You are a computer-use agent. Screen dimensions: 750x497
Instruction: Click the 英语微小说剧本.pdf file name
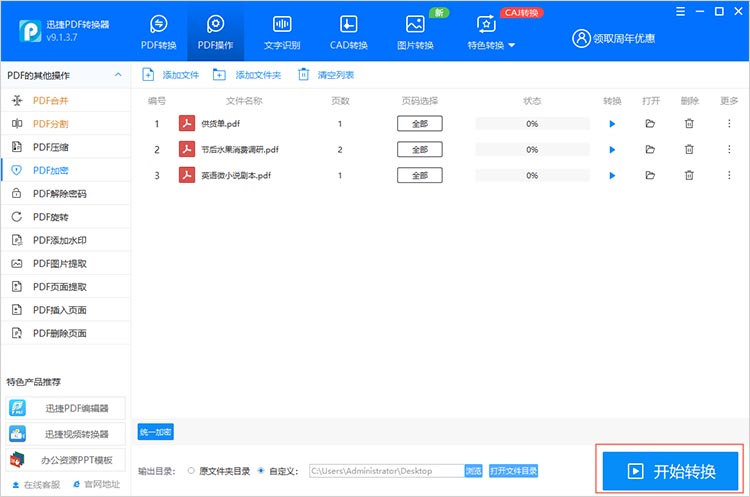236,176
